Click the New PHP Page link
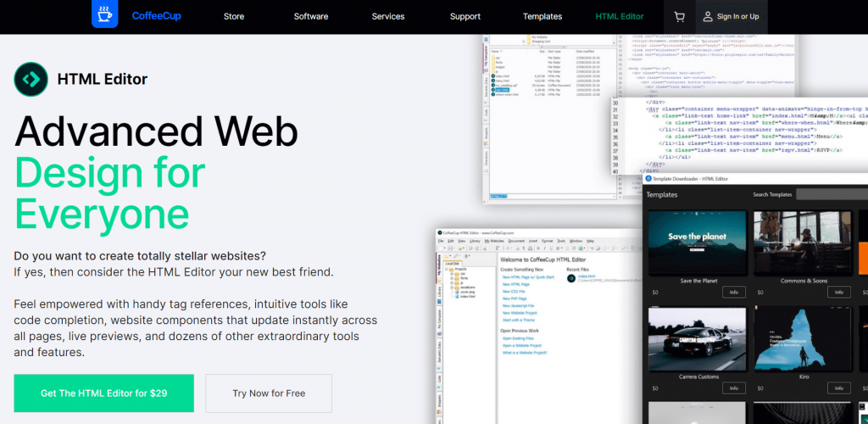 coord(515,298)
